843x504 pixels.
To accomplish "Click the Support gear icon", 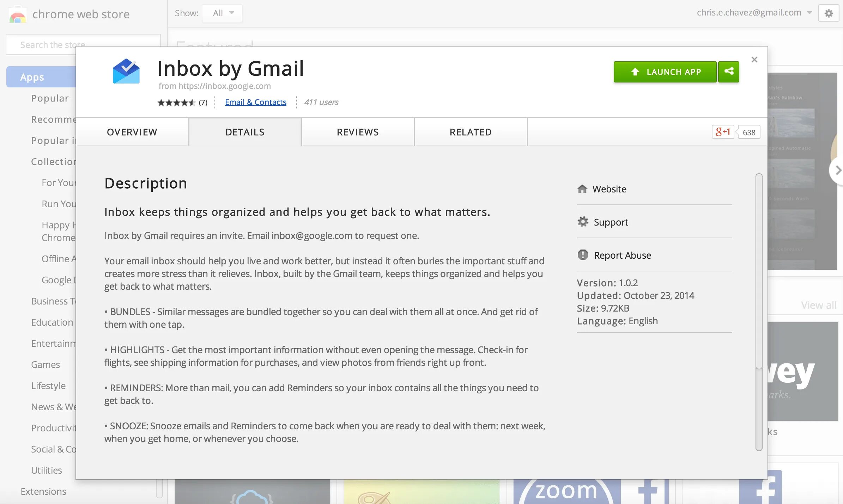I will pyautogui.click(x=583, y=222).
